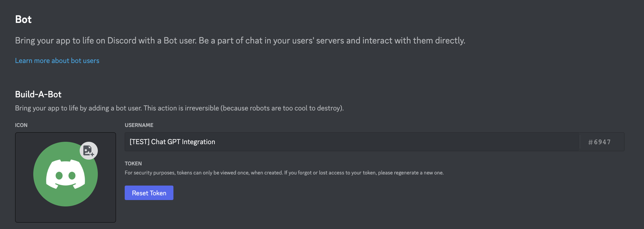Screen dimensions: 644x229
Task: Click the TOKEN section label
Action: tap(133, 163)
